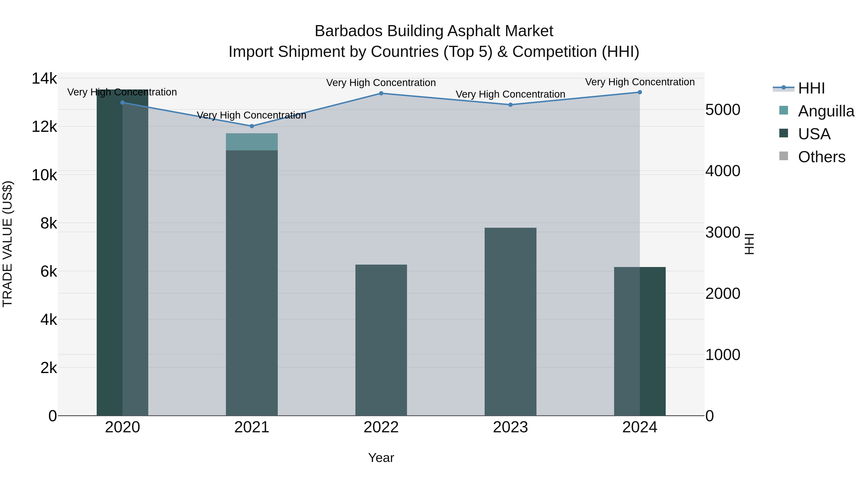868x488 pixels.
Task: Click the Others gray color swatch
Action: 784,156
